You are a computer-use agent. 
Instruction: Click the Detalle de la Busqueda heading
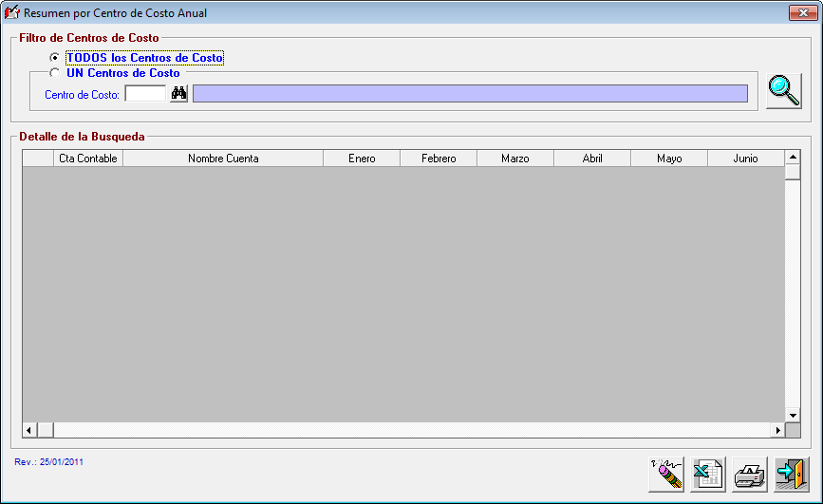click(82, 137)
